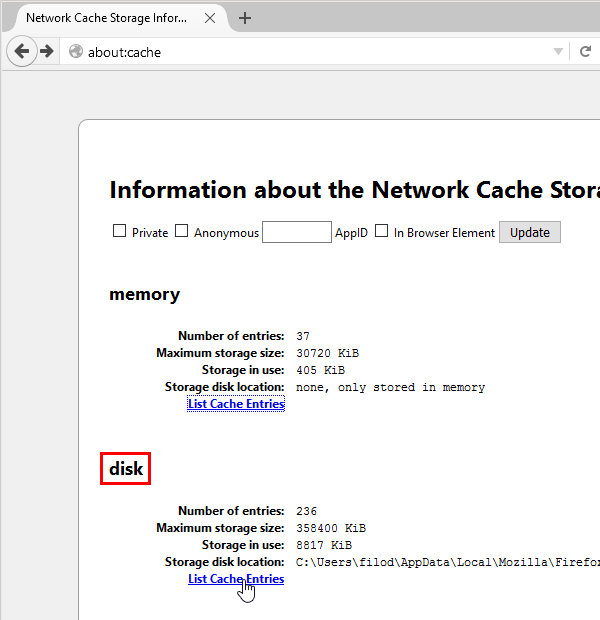Click the AppID label
Viewport: 600px width, 620px height.
tap(351, 233)
